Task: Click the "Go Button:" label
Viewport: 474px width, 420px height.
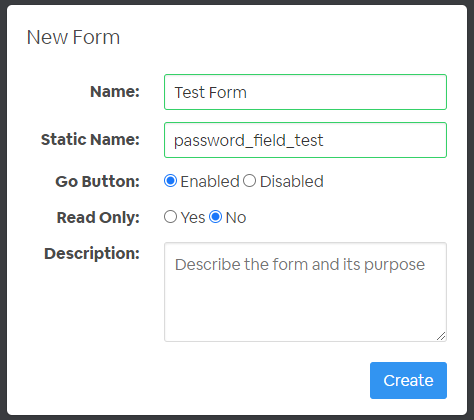Action: click(98, 182)
